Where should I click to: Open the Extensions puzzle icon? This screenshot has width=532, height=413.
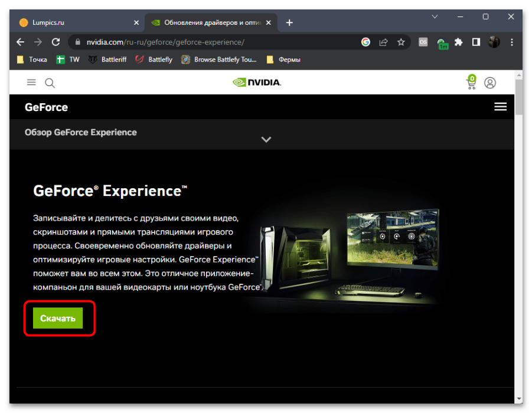(x=458, y=42)
